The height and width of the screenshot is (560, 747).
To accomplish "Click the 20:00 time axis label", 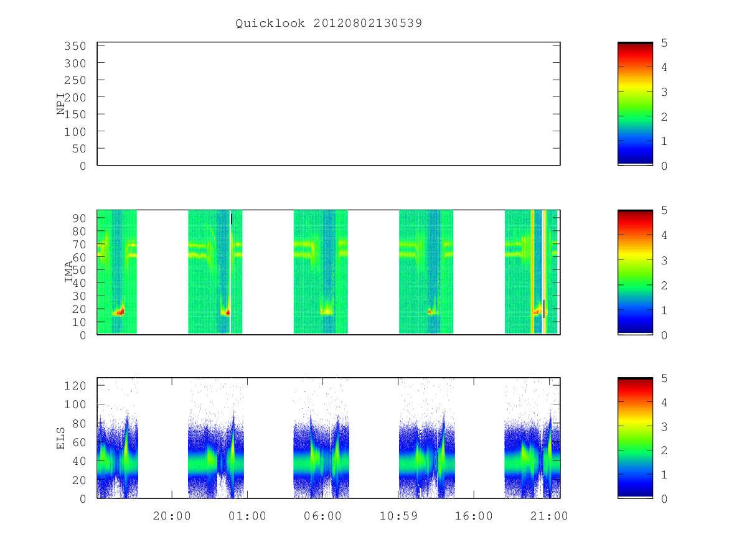I will pos(172,516).
